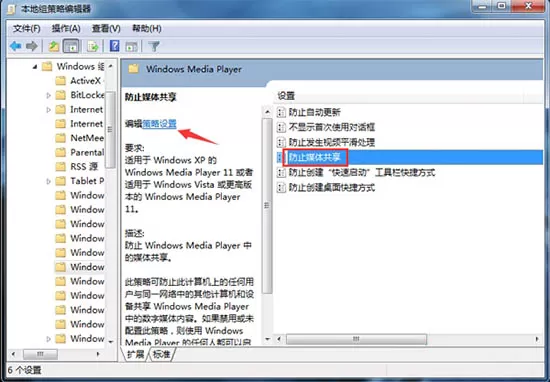
Task: Click the Forward arrow toolbar icon
Action: [x=32, y=46]
